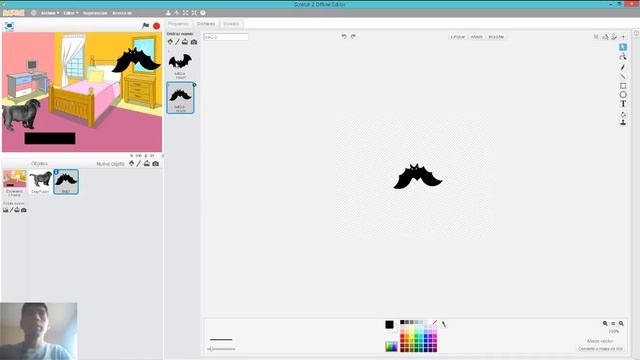The image size is (640, 360).
Task: Zoom out the paint canvas
Action: (x=605, y=323)
